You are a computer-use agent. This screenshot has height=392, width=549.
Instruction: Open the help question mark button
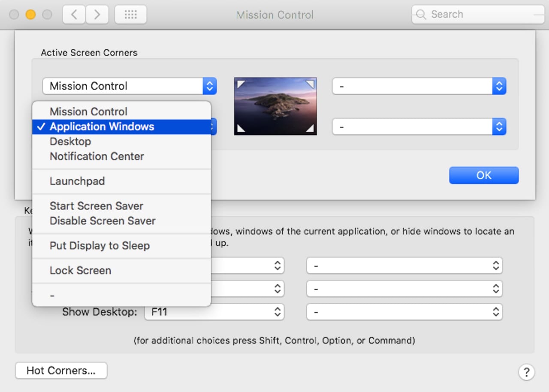pyautogui.click(x=526, y=372)
